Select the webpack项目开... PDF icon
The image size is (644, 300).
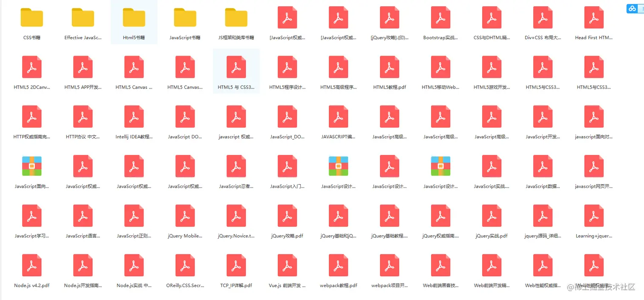pyautogui.click(x=390, y=265)
